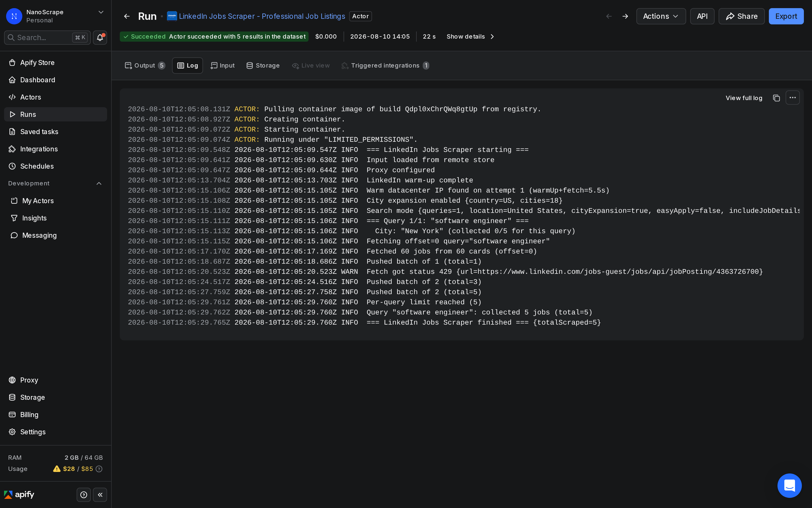Click the notifications bell icon

click(100, 38)
